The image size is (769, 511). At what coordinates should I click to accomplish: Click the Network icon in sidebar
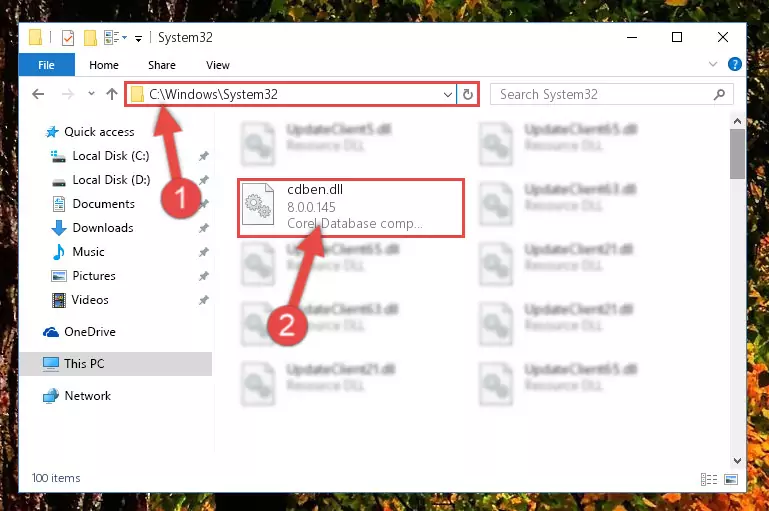(x=51, y=396)
